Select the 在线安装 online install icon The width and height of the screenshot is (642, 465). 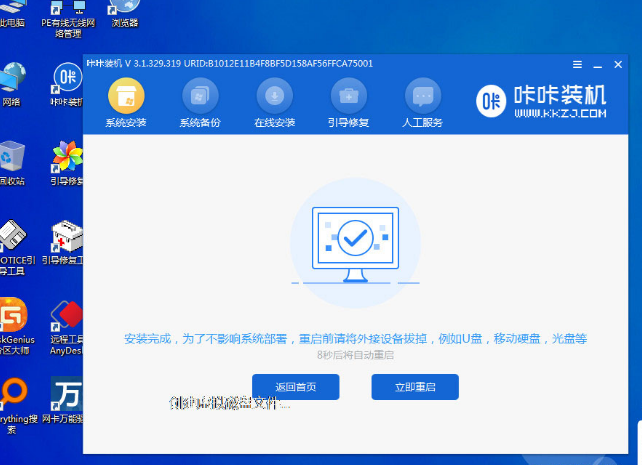tap(274, 98)
